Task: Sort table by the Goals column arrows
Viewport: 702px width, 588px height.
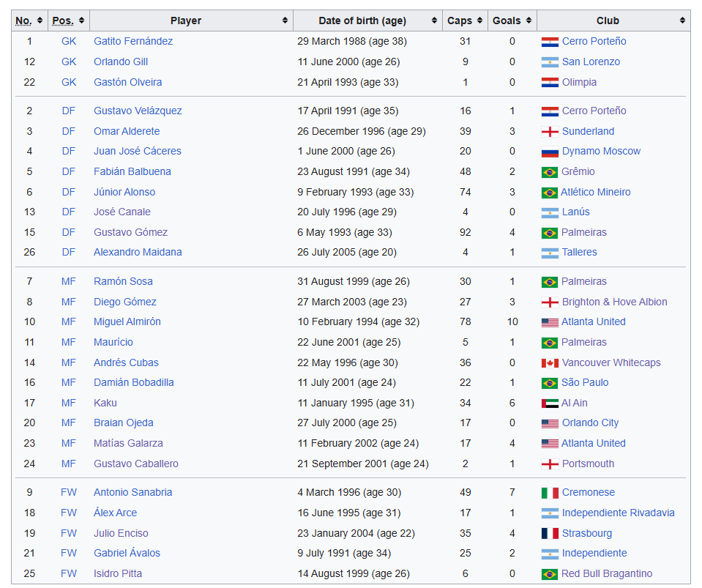Action: (x=529, y=21)
